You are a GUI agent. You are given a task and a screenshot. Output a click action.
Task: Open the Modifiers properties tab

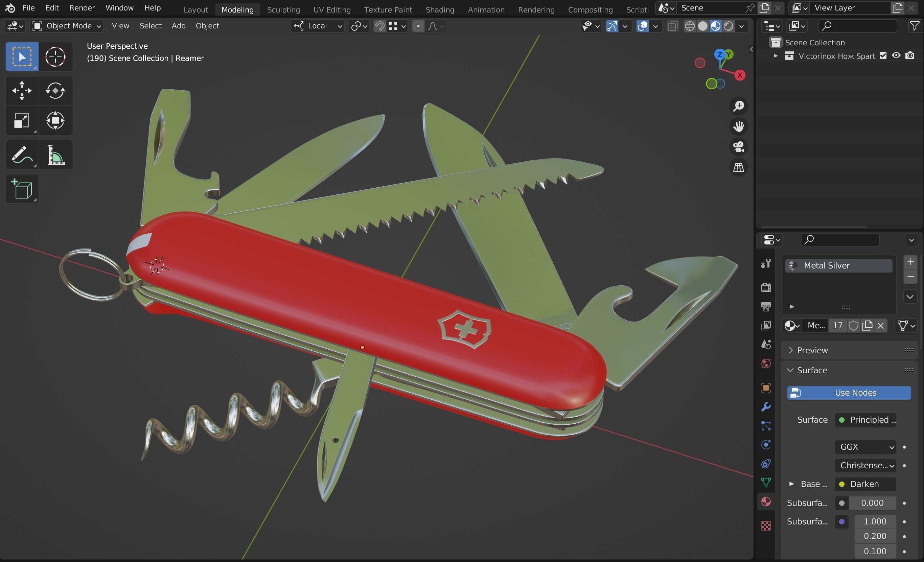766,407
